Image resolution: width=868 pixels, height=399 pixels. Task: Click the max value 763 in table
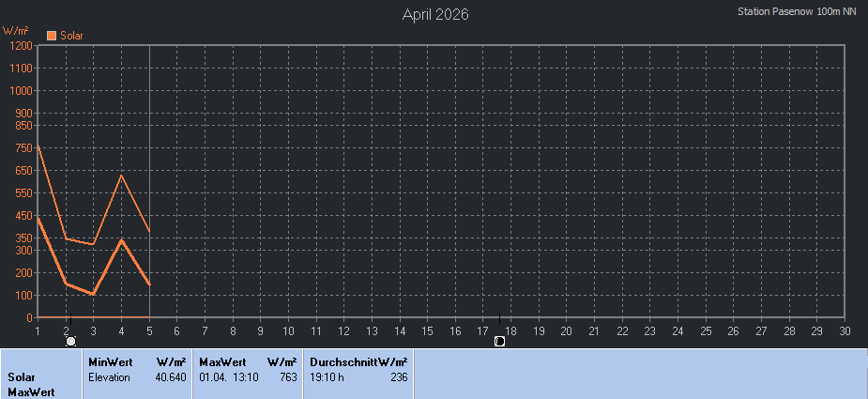coord(287,376)
